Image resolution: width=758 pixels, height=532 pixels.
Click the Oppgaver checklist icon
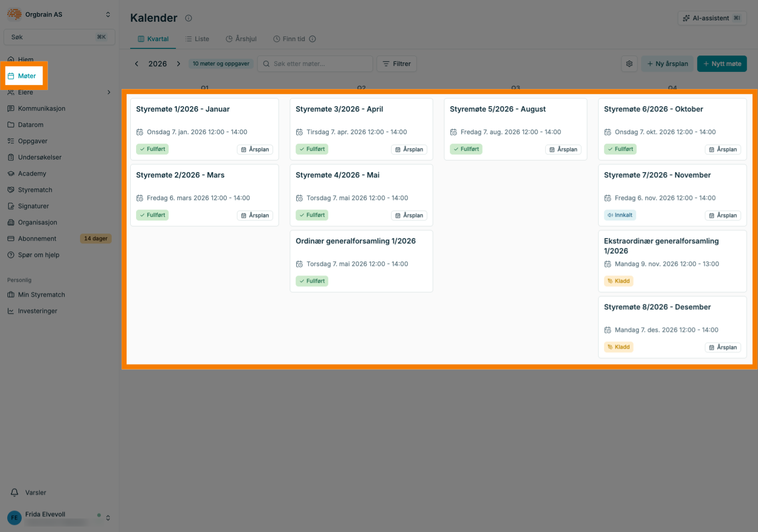click(11, 141)
